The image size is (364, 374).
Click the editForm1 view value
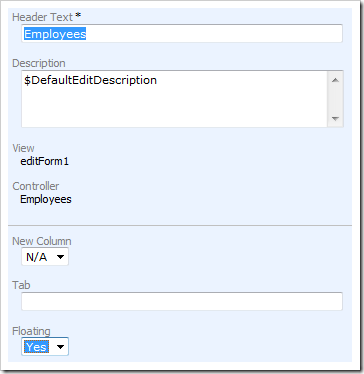tap(45, 161)
